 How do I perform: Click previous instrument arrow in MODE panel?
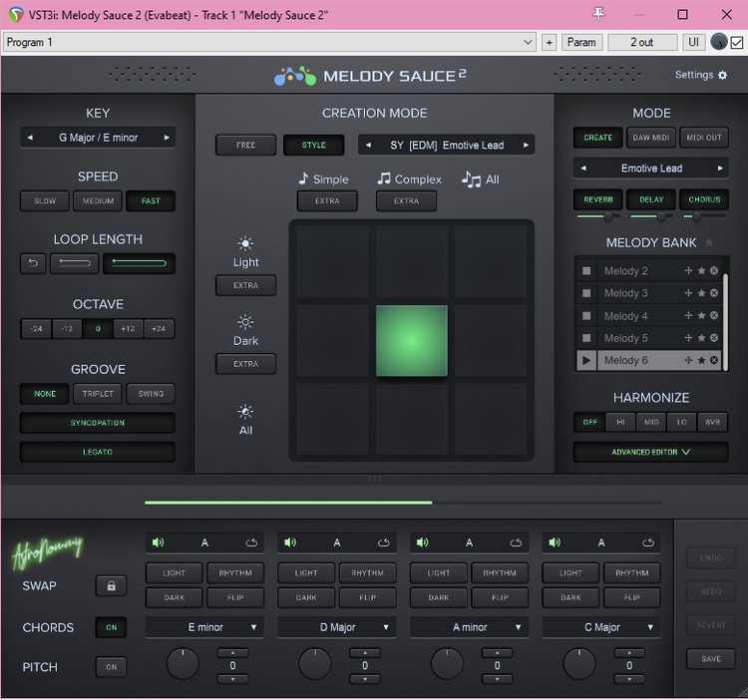583,169
